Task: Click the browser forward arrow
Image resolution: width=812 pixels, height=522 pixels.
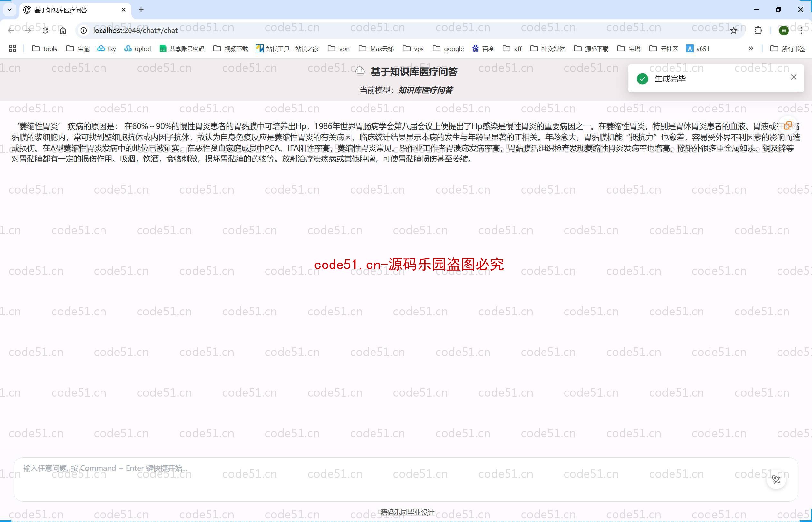Action: click(x=28, y=31)
